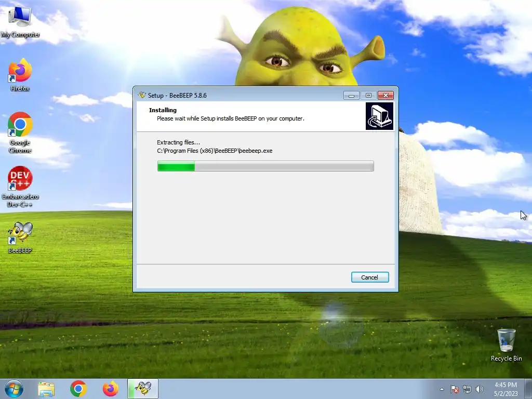
Task: Click the 'Extracting files...' status text
Action: pos(179,142)
